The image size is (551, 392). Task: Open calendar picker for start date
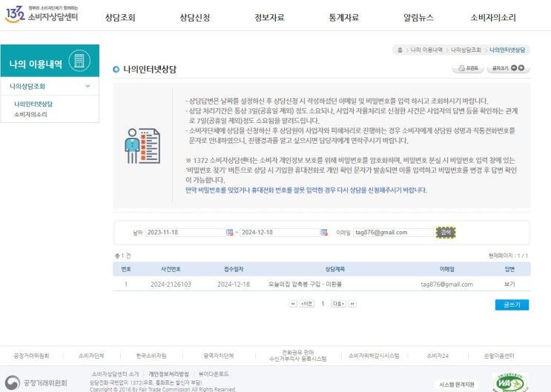tap(229, 232)
